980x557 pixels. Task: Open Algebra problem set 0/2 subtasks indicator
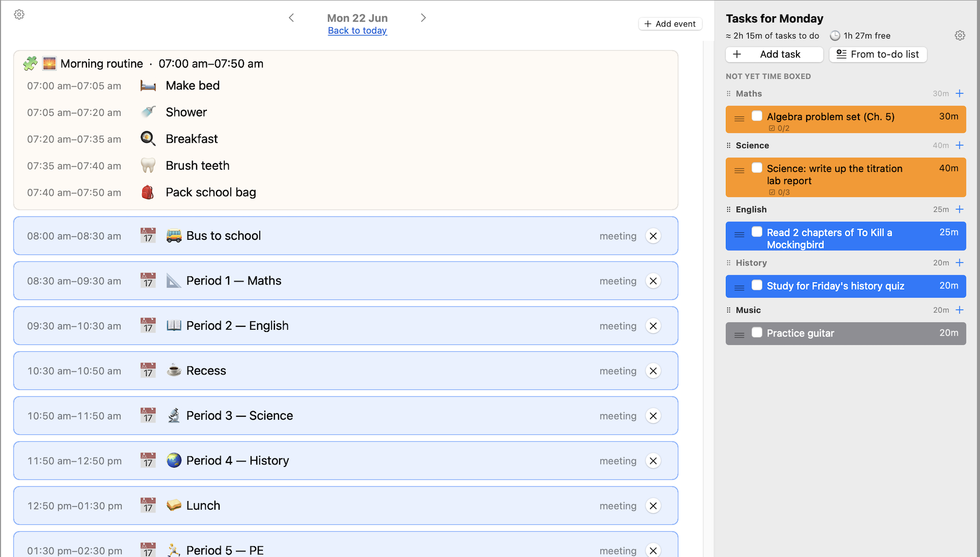[x=779, y=129]
